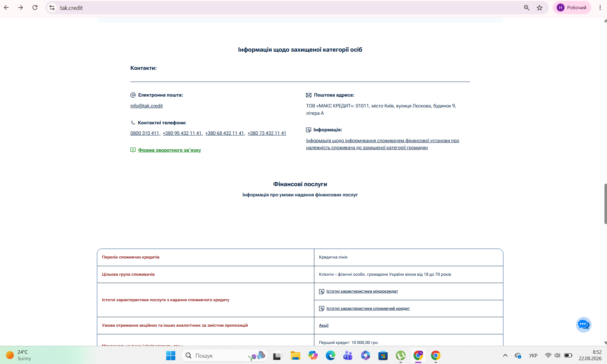607x364 pixels.
Task: Open Істотні характеристики мікрокредит document
Action: click(x=362, y=291)
